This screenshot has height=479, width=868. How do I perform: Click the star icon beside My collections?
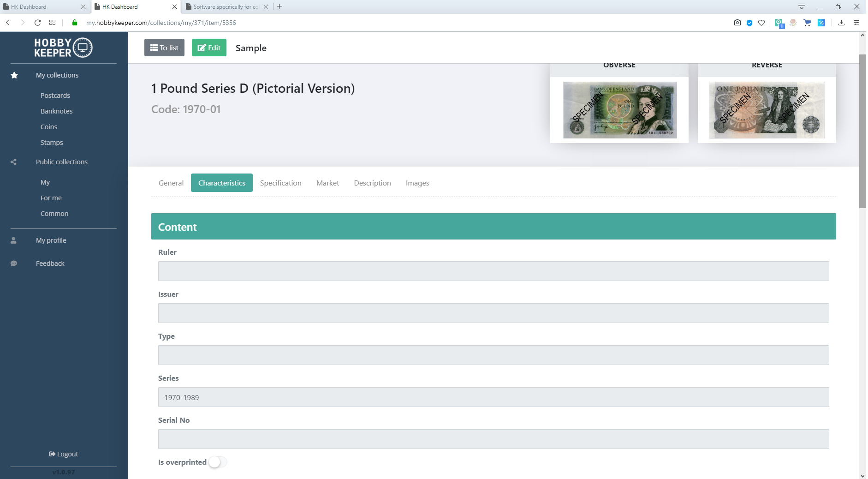14,75
